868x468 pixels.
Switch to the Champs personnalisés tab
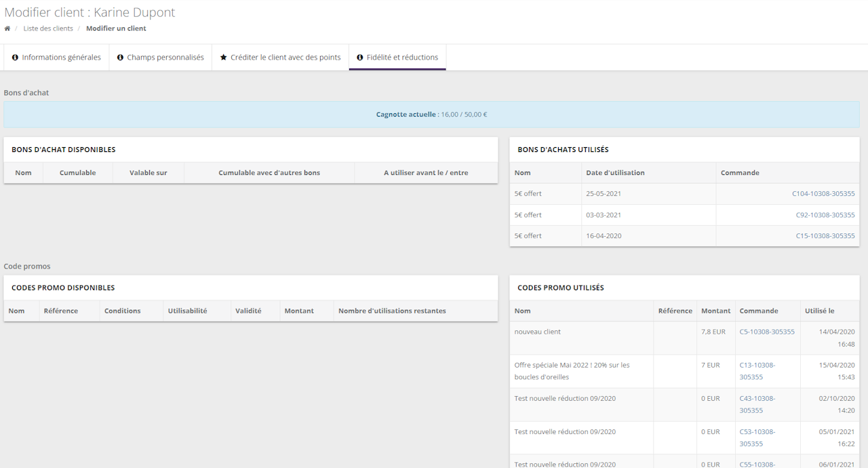[165, 58]
